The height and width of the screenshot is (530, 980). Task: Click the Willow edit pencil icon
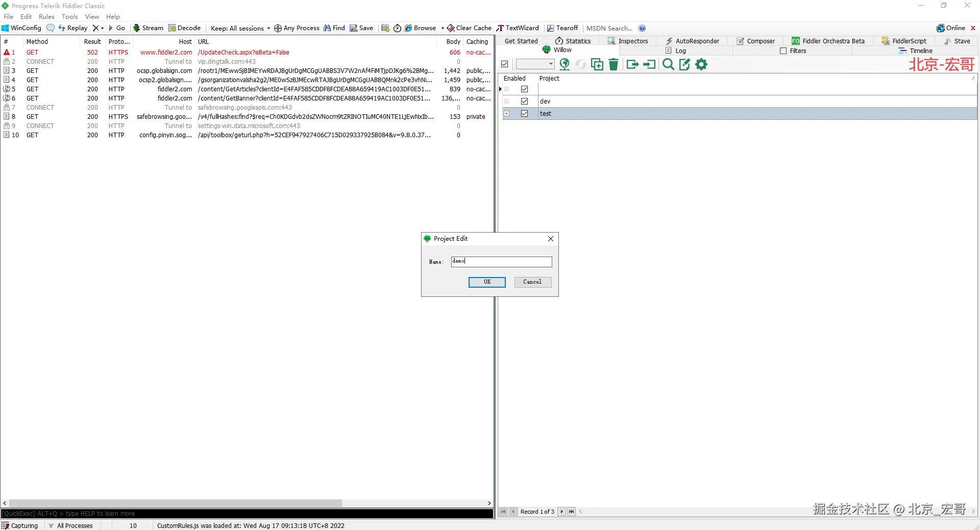pyautogui.click(x=685, y=64)
